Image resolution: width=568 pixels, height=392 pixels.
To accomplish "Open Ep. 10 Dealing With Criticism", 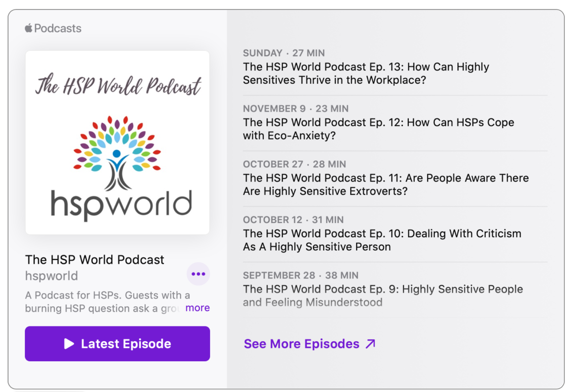I will coord(382,240).
